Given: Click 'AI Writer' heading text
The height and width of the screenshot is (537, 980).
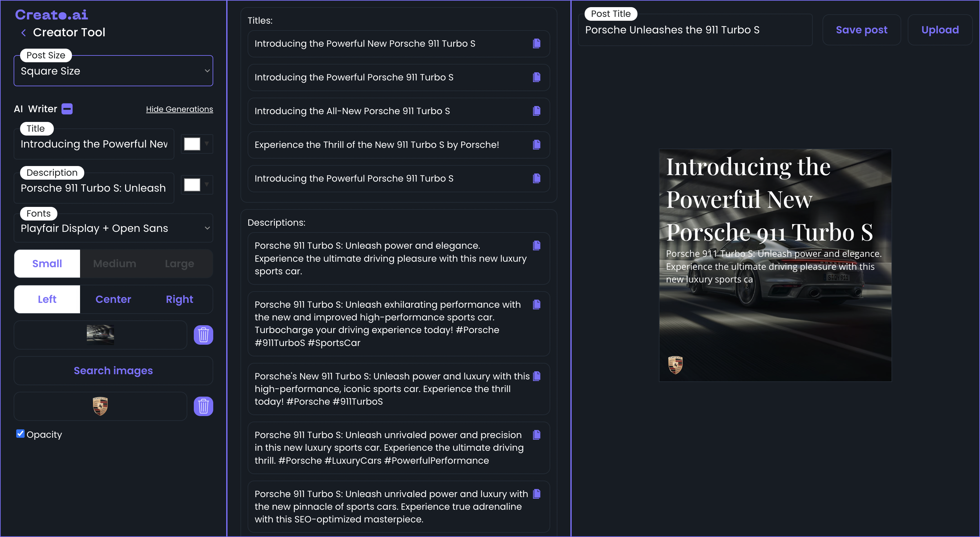Looking at the screenshot, I should pyautogui.click(x=35, y=109).
